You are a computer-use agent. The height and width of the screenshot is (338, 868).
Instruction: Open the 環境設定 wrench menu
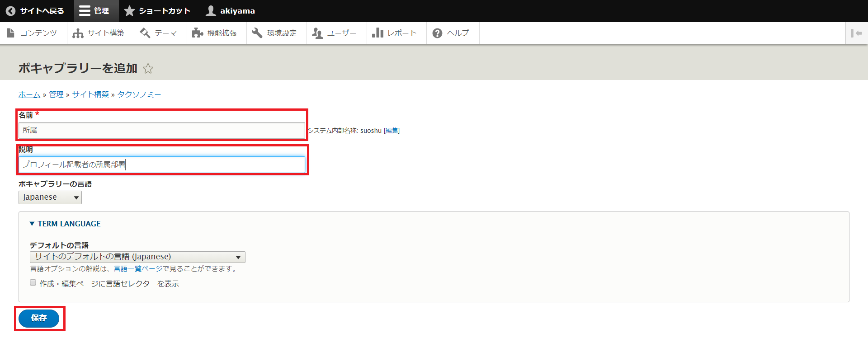(275, 33)
